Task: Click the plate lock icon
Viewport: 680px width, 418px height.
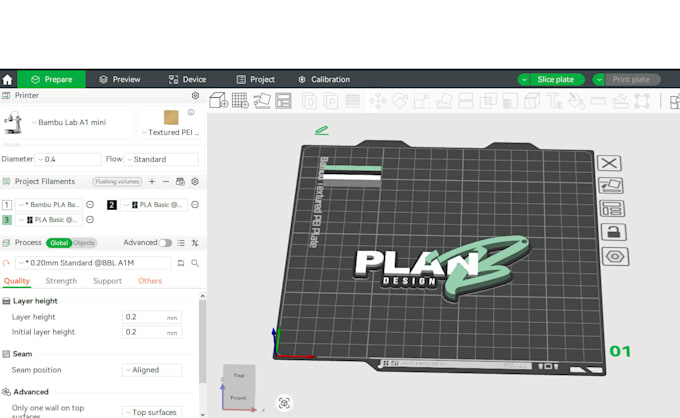Action: pyautogui.click(x=614, y=232)
